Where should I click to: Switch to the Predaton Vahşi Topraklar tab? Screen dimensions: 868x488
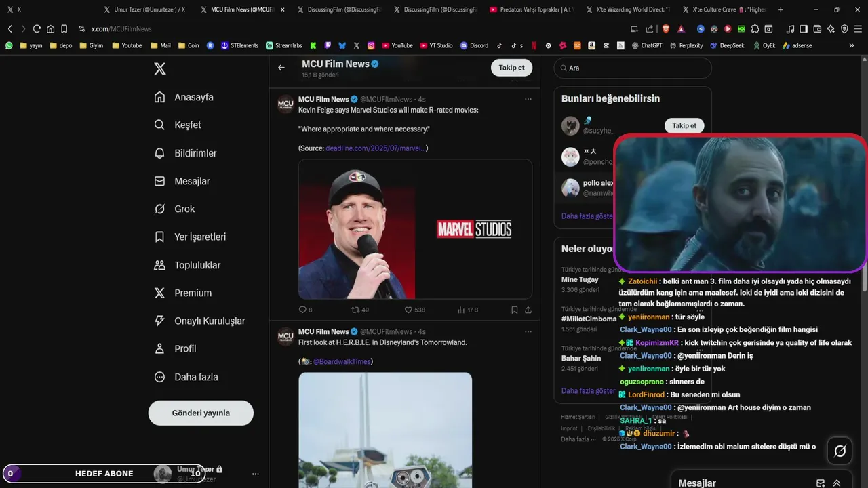coord(532,9)
